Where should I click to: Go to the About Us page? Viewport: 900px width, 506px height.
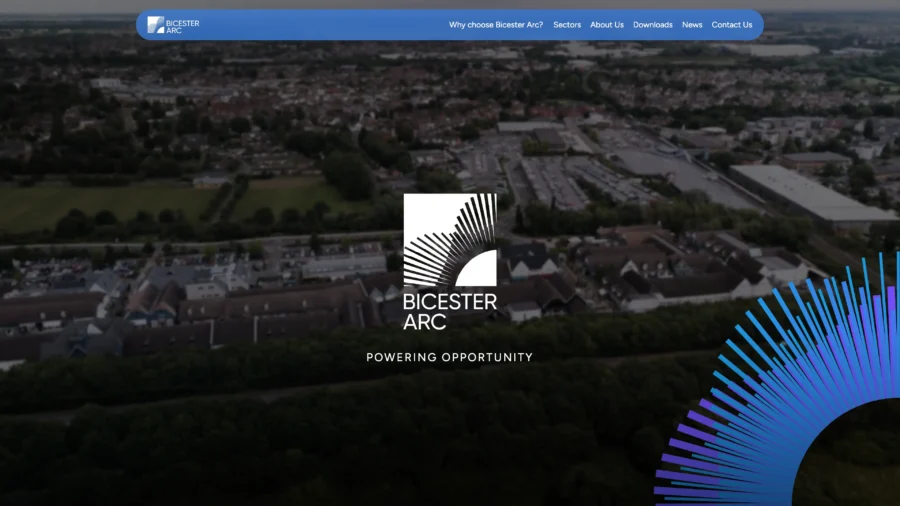pyautogui.click(x=607, y=25)
